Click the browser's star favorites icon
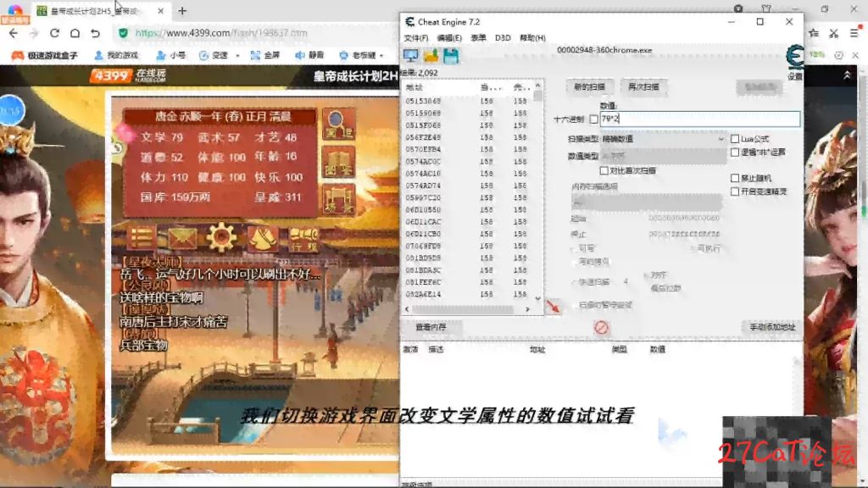Viewport: 868px width, 488px height. click(814, 33)
